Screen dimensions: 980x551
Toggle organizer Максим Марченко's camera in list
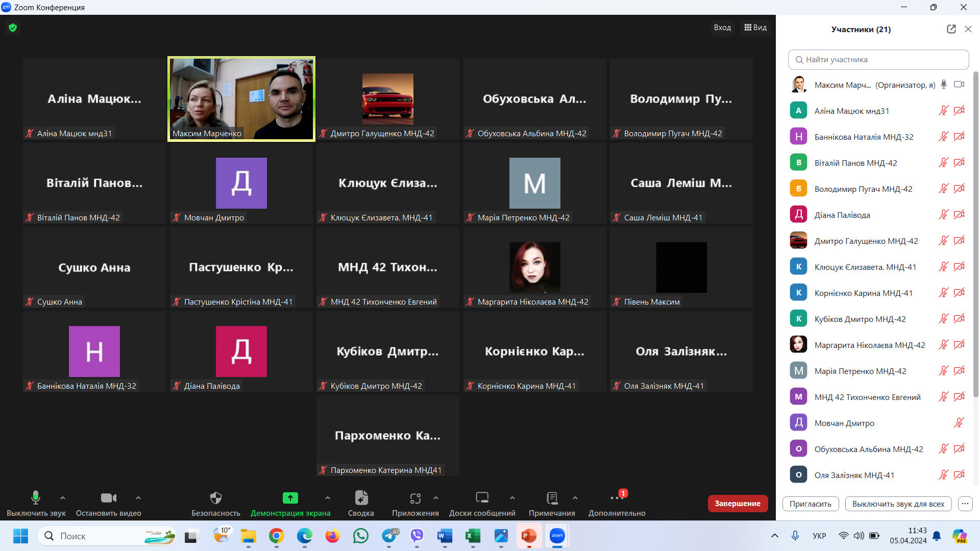tap(959, 85)
